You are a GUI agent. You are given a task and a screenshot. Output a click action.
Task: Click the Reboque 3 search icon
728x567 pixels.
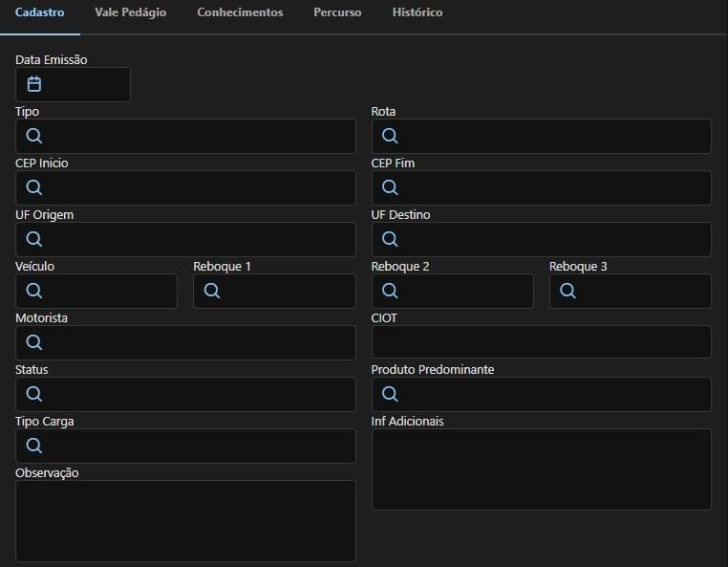(567, 291)
